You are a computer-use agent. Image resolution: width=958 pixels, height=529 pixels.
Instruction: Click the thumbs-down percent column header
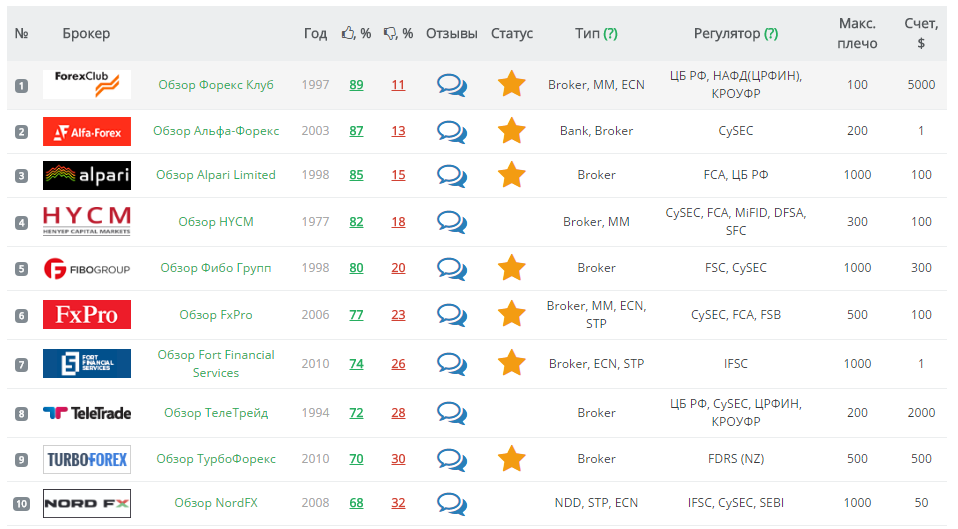point(398,34)
